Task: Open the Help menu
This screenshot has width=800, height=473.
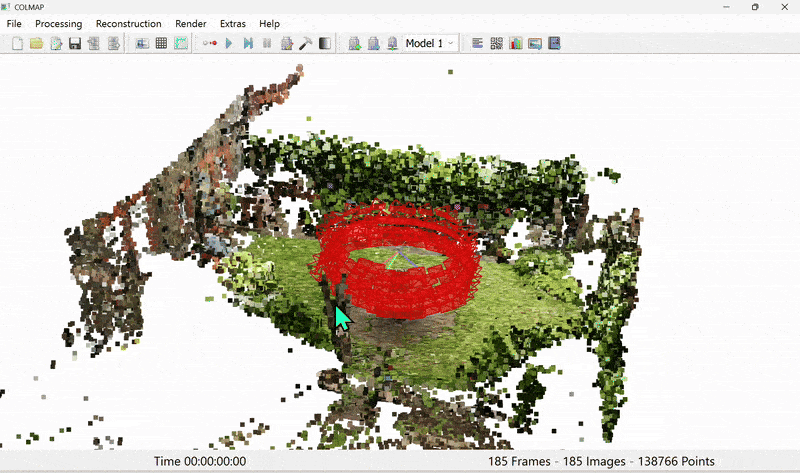Action: pos(269,23)
